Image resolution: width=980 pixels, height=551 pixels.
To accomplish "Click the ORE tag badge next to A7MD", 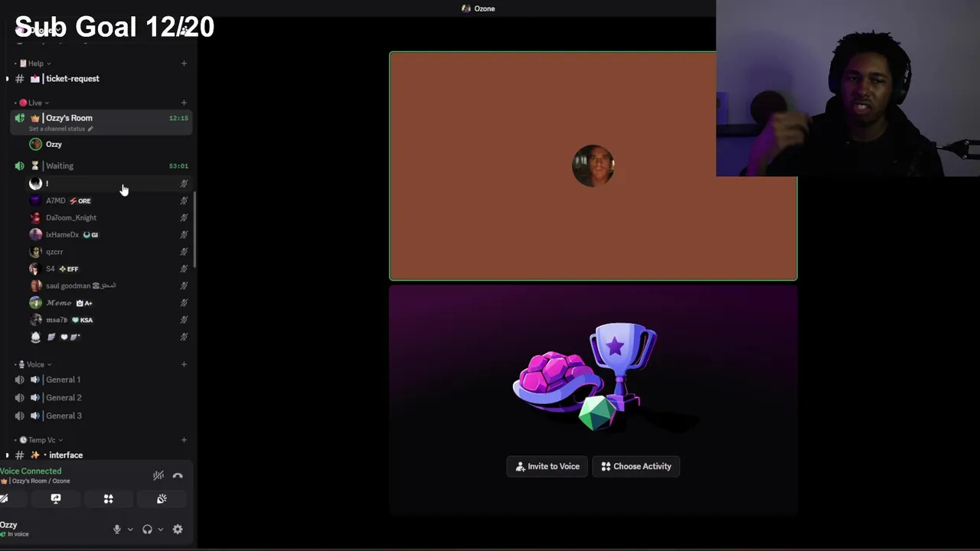I will (x=80, y=201).
